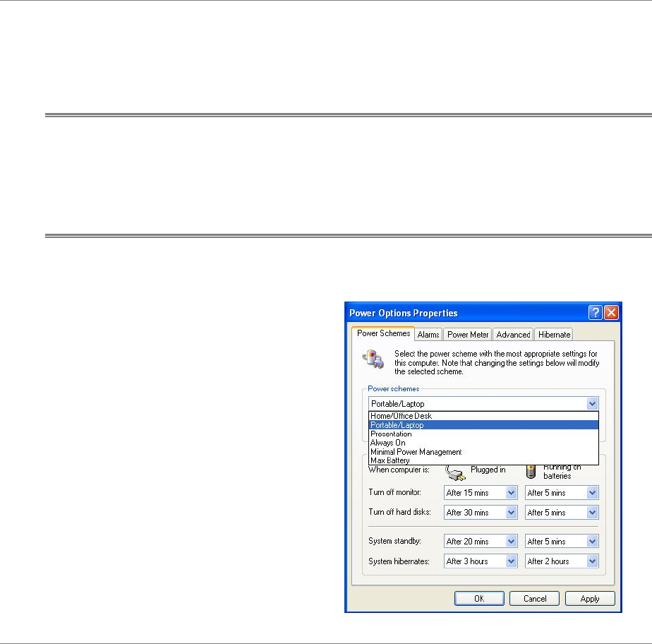Click the Cancel button

click(x=534, y=599)
